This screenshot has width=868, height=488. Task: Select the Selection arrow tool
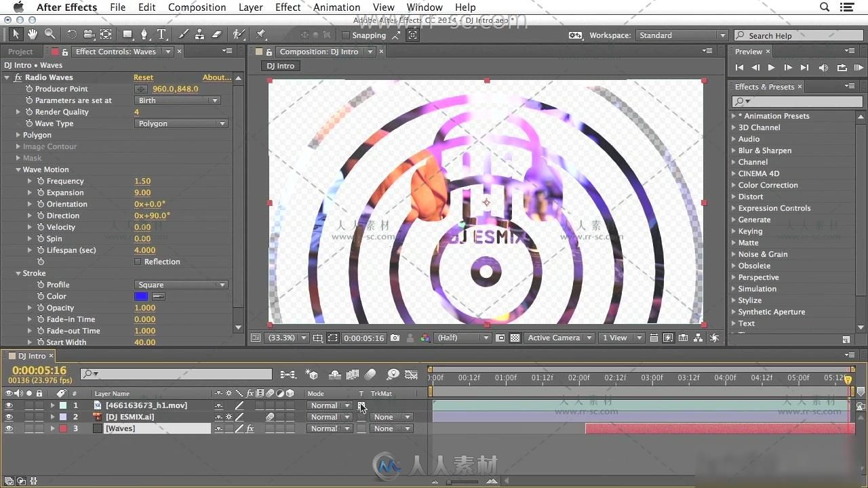pos(16,35)
